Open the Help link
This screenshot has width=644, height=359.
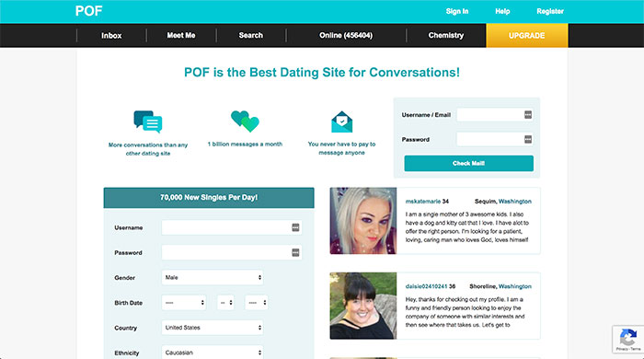coord(502,11)
